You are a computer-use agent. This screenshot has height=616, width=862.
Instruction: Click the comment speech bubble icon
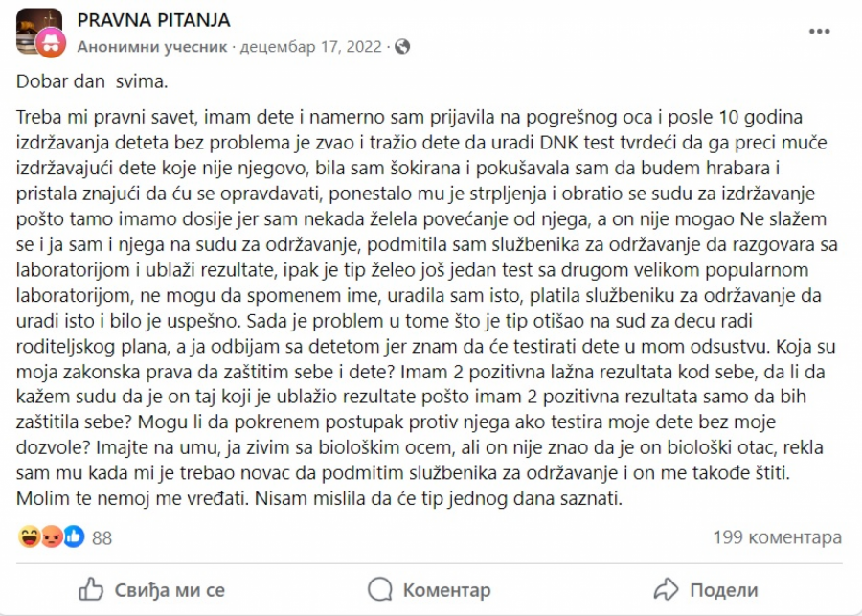coord(380,589)
